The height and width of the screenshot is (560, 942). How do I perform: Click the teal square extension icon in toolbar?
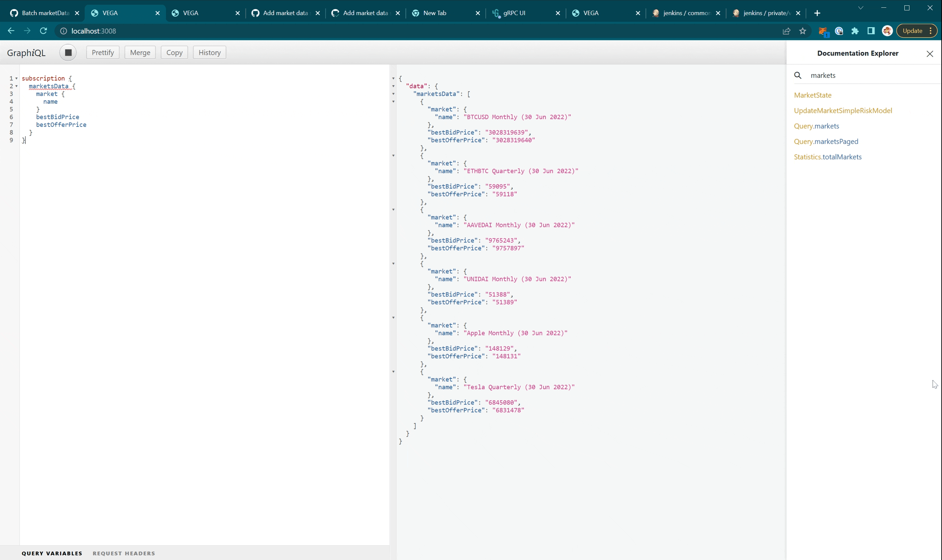point(870,31)
